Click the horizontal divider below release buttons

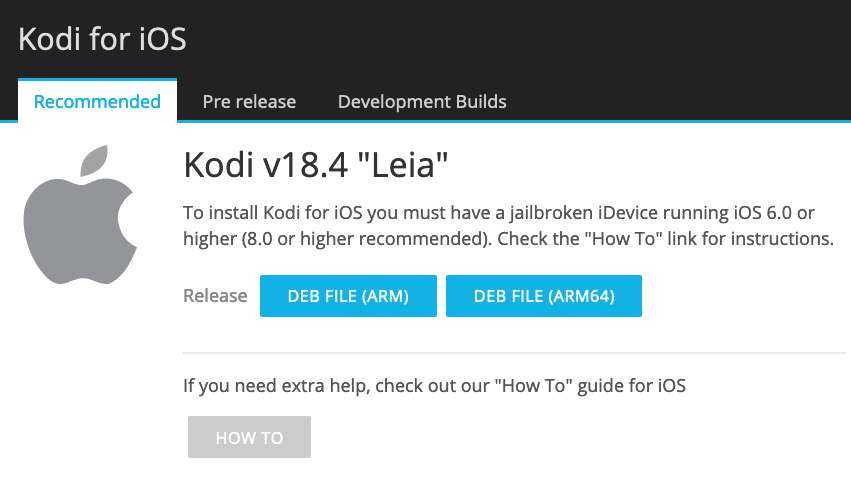(x=513, y=353)
